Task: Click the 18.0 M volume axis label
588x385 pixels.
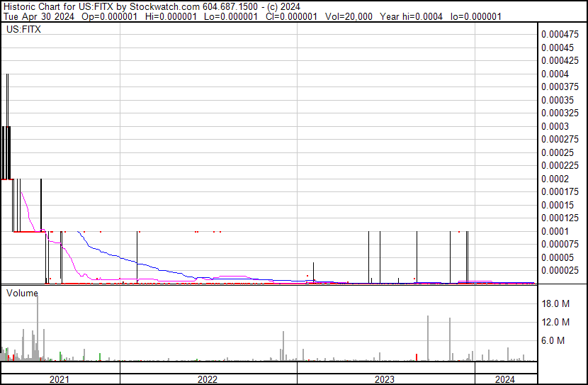Action: (556, 303)
